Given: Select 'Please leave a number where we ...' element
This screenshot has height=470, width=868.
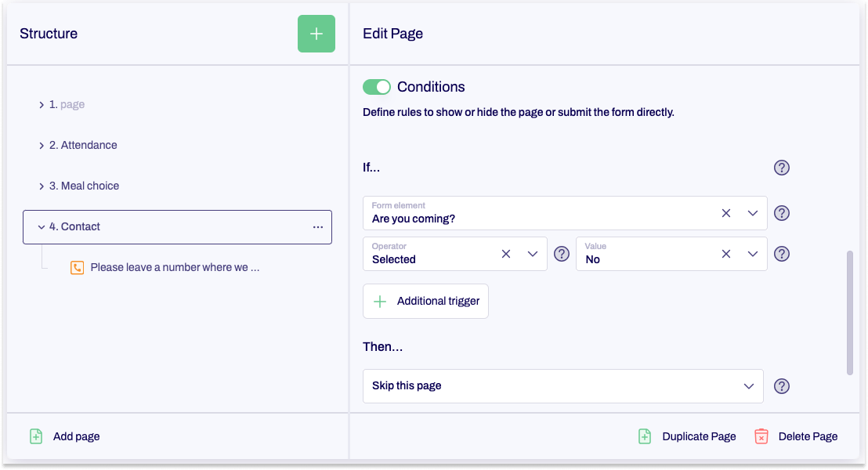Looking at the screenshot, I should (x=175, y=267).
